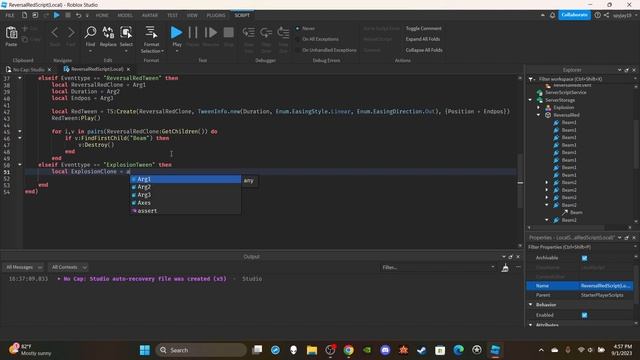Select On All Exceptions radio option

298,39
